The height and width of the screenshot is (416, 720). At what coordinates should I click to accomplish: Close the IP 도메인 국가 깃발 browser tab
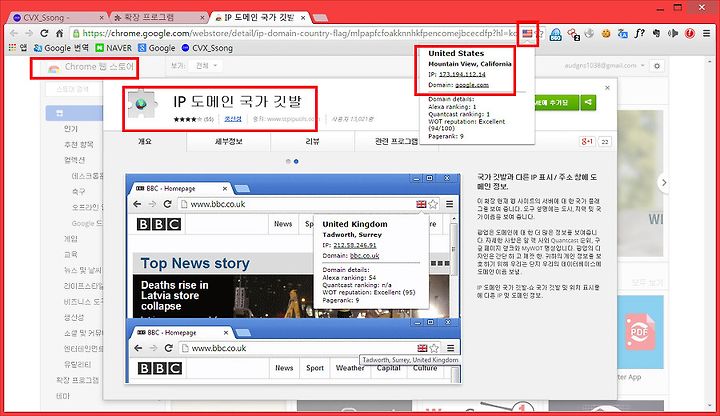coord(303,18)
